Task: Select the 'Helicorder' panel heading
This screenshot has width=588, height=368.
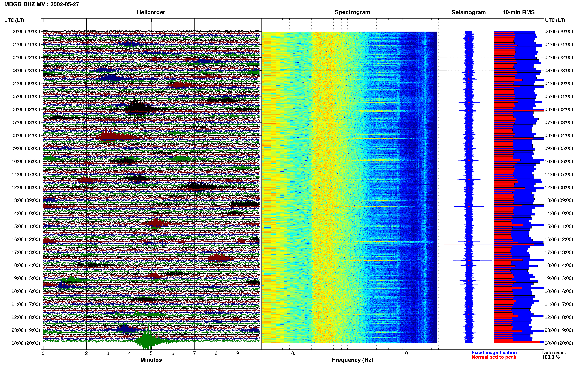Action: tap(151, 12)
